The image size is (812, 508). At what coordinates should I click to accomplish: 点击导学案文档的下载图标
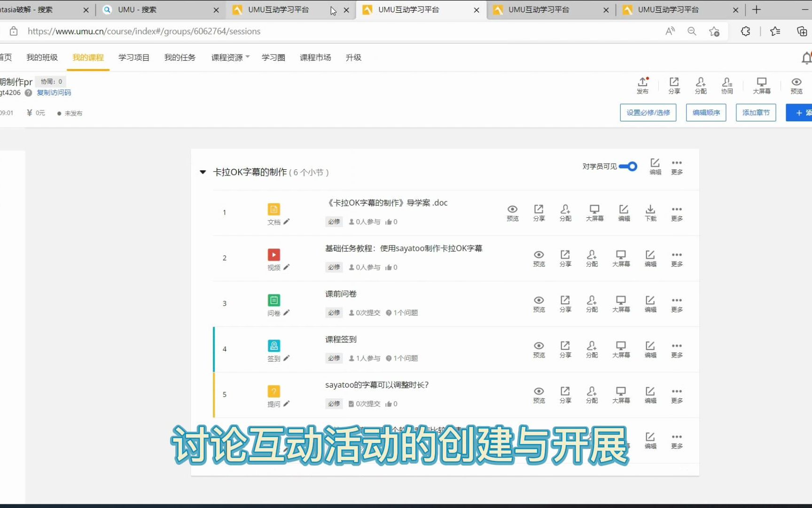coord(650,212)
